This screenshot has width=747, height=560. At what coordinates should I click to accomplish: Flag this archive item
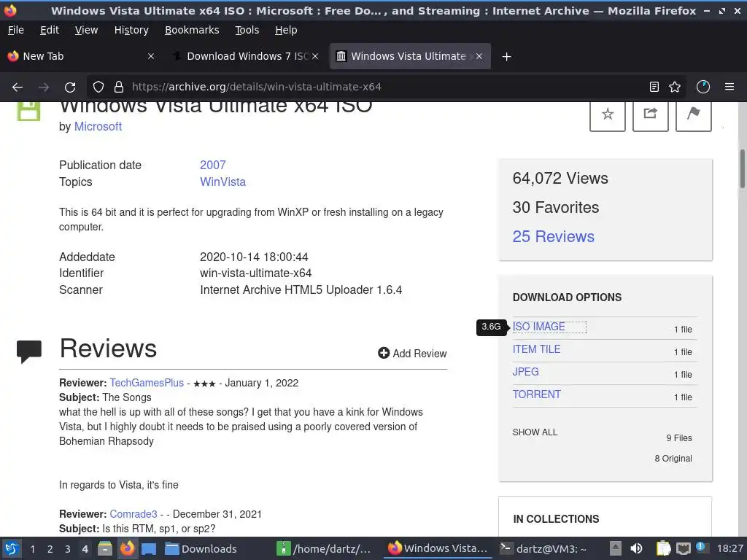point(694,114)
